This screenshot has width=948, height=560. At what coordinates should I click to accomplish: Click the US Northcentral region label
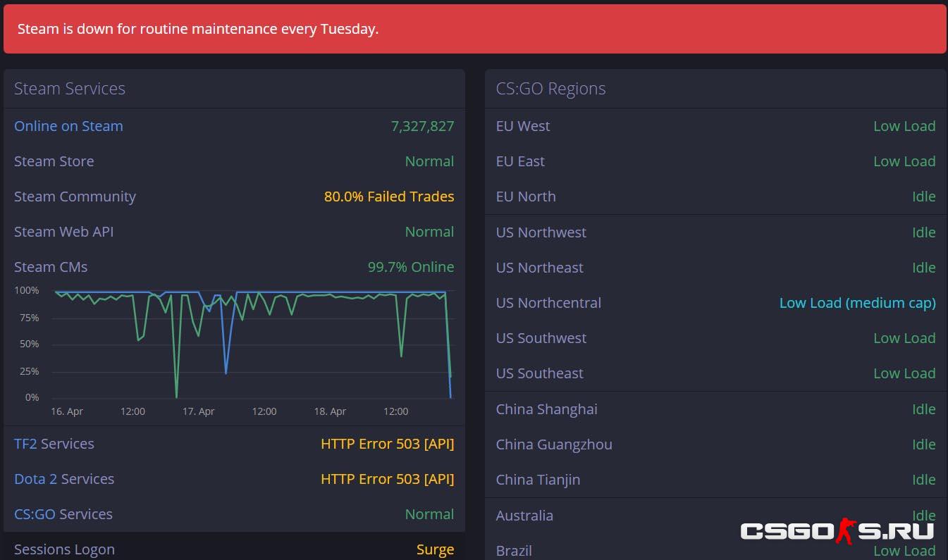point(548,303)
